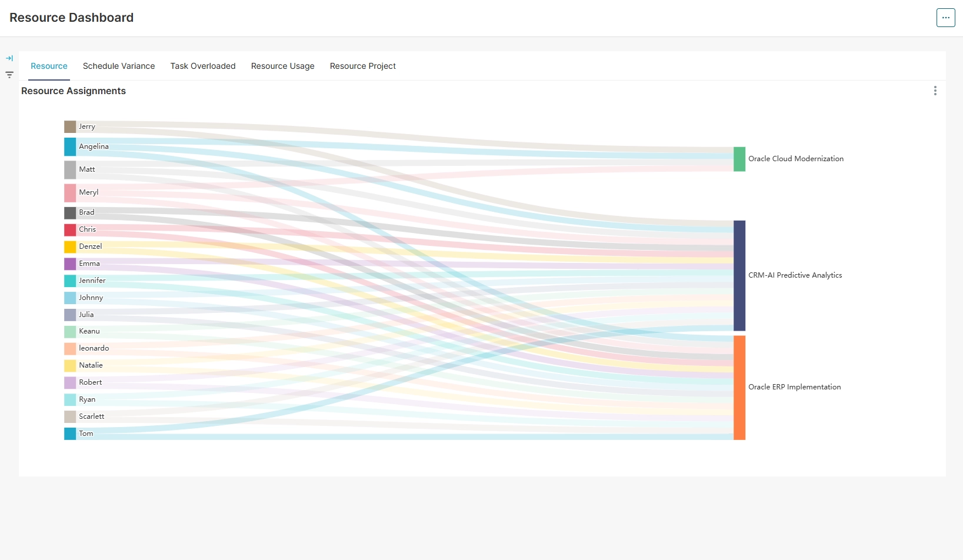
Task: Select the purple Emma resource node
Action: (70, 264)
